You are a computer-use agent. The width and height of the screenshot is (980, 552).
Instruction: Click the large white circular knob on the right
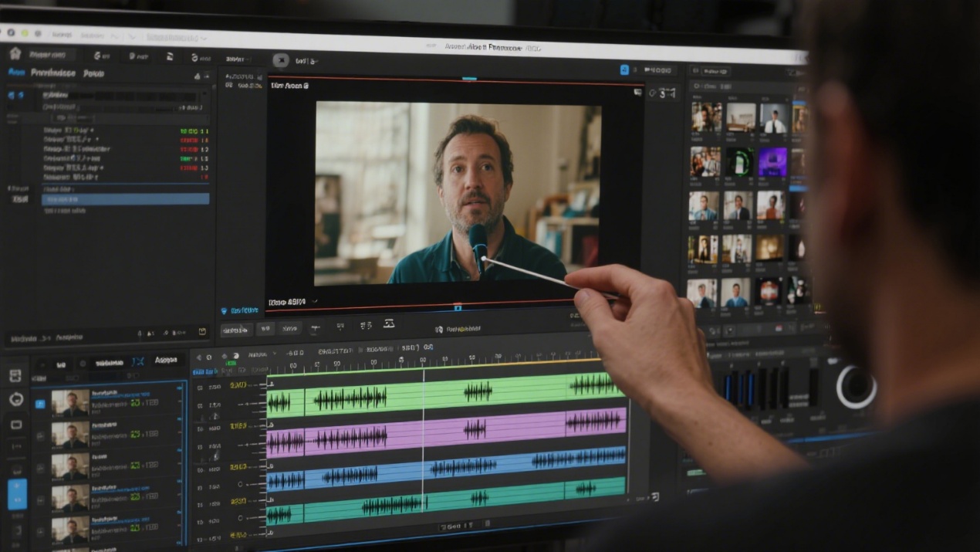[856, 387]
